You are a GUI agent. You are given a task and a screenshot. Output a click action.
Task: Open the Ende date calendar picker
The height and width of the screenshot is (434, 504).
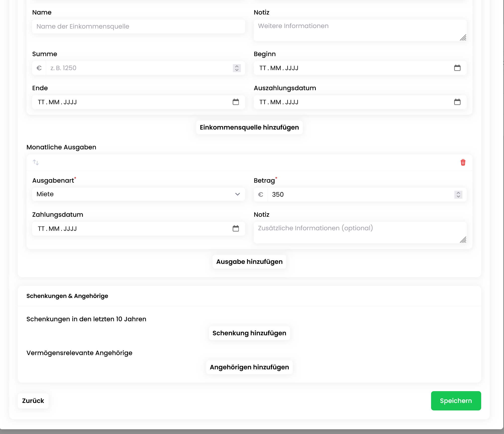(236, 102)
